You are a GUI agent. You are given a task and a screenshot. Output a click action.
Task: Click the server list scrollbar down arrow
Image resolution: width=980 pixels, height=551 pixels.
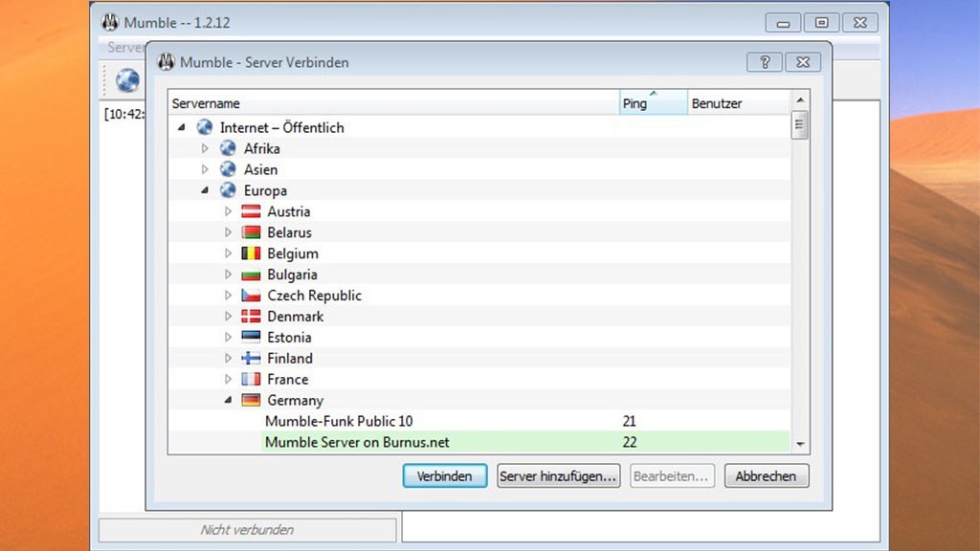coord(800,445)
